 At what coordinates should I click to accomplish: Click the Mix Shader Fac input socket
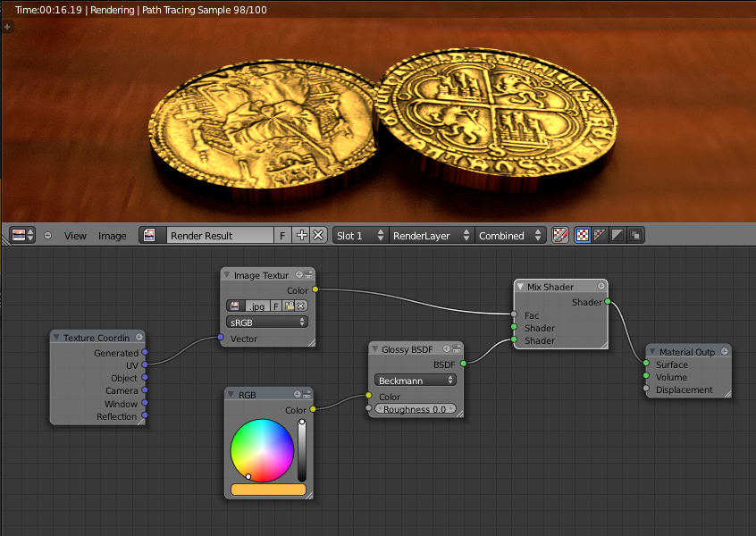click(x=514, y=314)
